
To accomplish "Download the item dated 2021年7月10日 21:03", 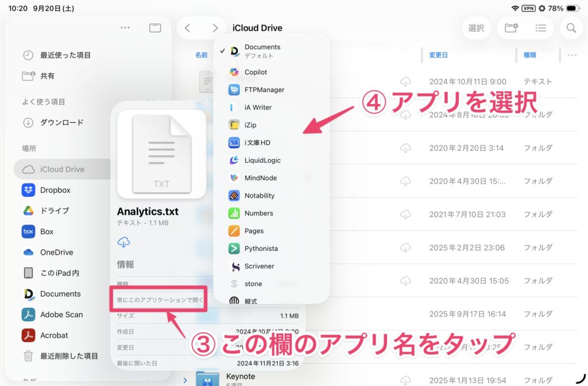I will (405, 214).
